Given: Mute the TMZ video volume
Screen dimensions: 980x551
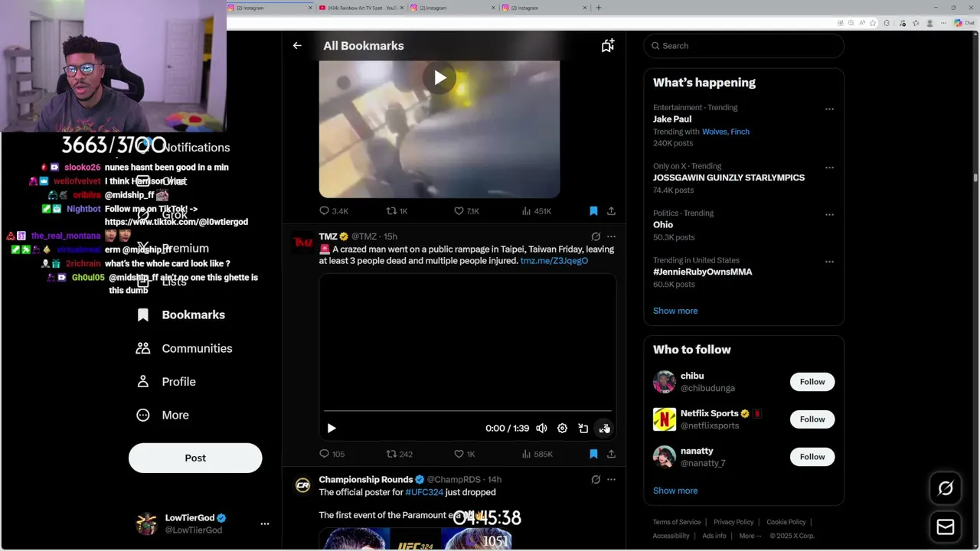Looking at the screenshot, I should 541,429.
